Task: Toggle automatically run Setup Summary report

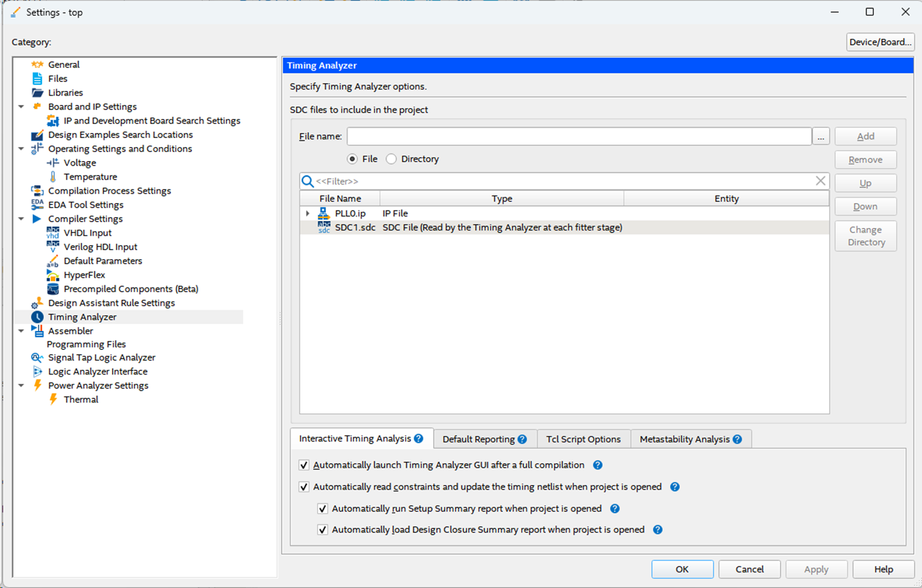Action: point(323,509)
